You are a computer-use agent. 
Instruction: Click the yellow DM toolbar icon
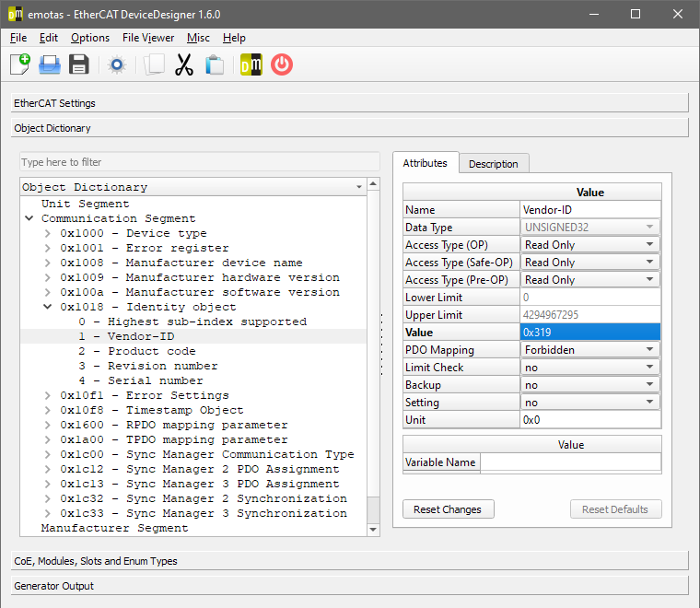coord(251,64)
